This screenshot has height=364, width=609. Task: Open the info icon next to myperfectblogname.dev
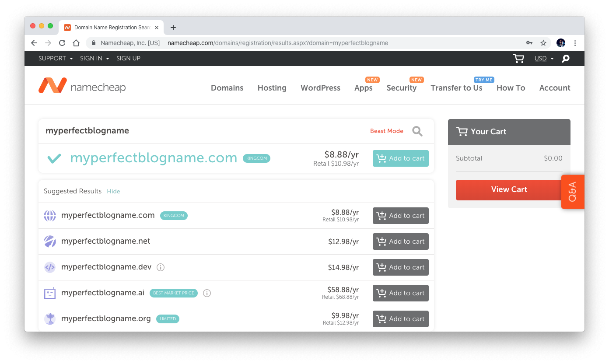coord(161,267)
